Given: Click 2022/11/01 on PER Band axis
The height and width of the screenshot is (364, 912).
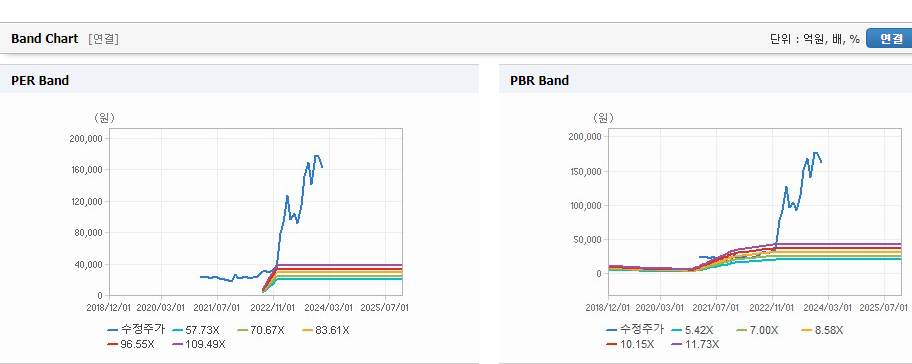Looking at the screenshot, I should pos(273,307).
